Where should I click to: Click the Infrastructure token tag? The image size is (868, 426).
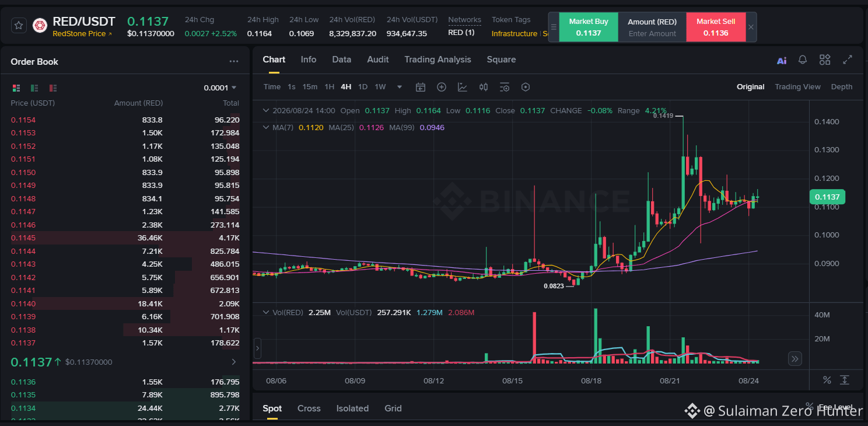pos(514,34)
